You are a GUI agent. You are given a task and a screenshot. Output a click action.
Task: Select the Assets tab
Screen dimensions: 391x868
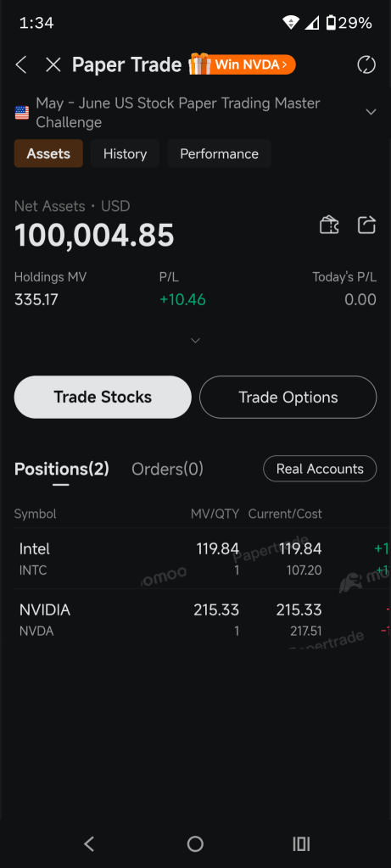tap(48, 153)
